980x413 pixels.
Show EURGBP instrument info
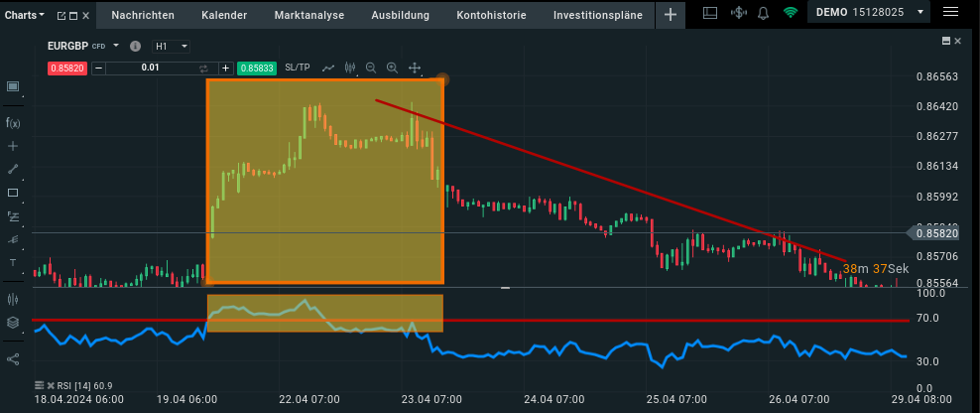[135, 47]
